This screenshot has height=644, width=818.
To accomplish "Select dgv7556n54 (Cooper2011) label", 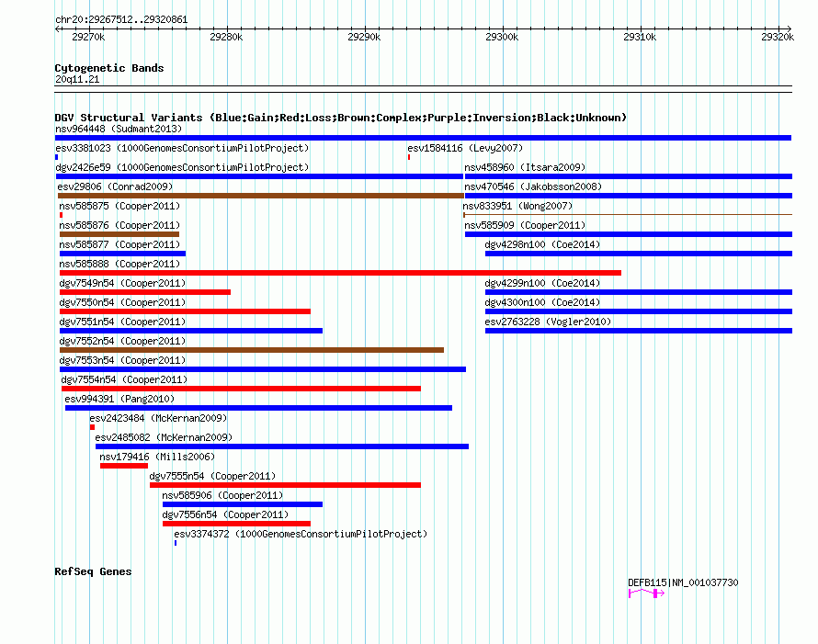I will 225,514.
